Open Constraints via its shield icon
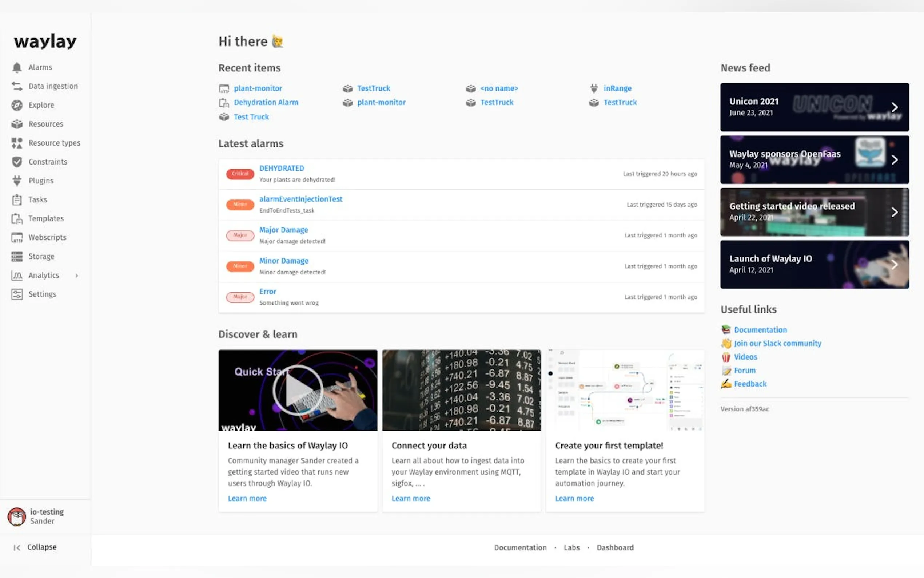This screenshot has height=578, width=924. (x=17, y=162)
